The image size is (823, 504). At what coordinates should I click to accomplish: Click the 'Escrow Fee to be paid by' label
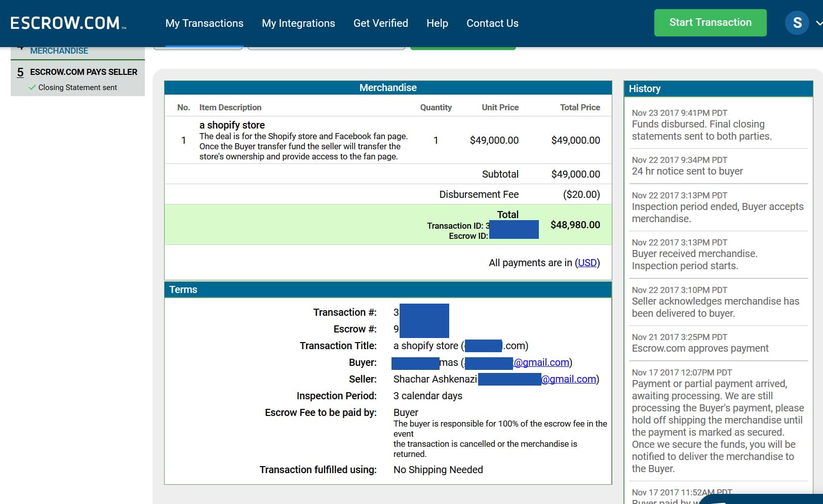pos(321,412)
